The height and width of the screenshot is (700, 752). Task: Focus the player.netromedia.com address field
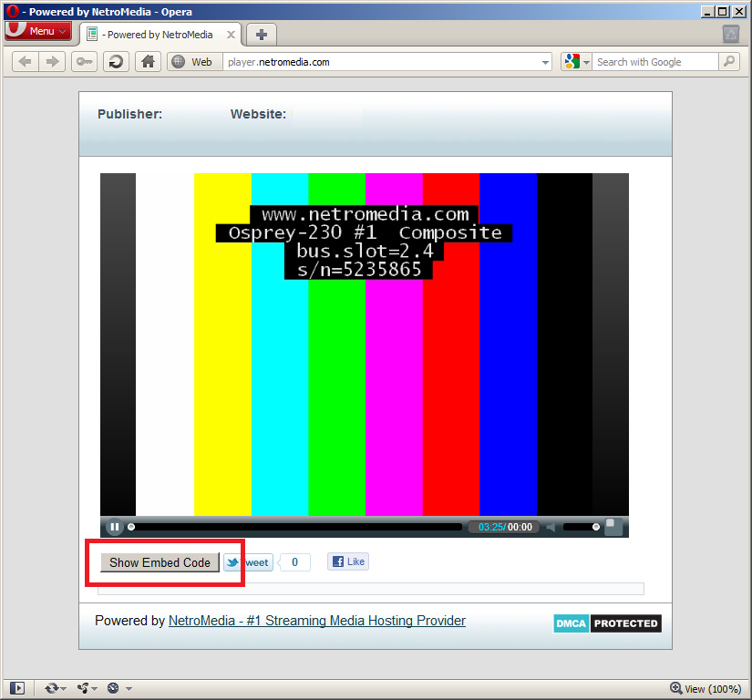click(x=381, y=62)
